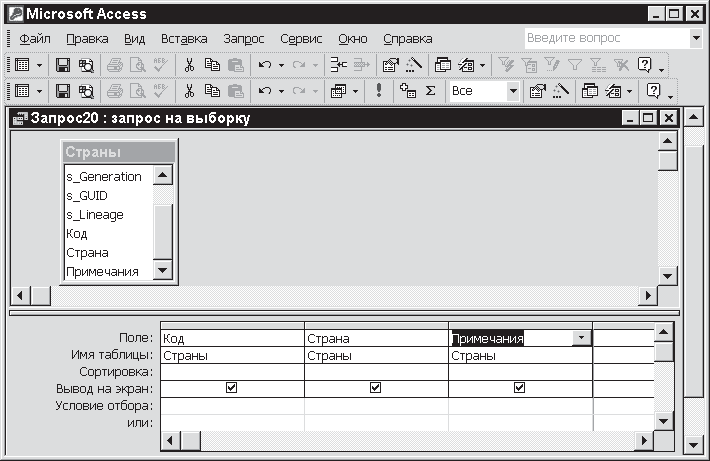Viewport: 710px width, 461px height.
Task: Open the Сервис menu
Action: click(300, 39)
